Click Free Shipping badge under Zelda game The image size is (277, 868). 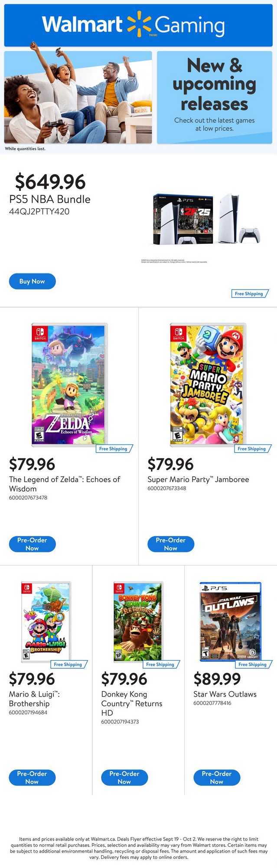tap(113, 449)
